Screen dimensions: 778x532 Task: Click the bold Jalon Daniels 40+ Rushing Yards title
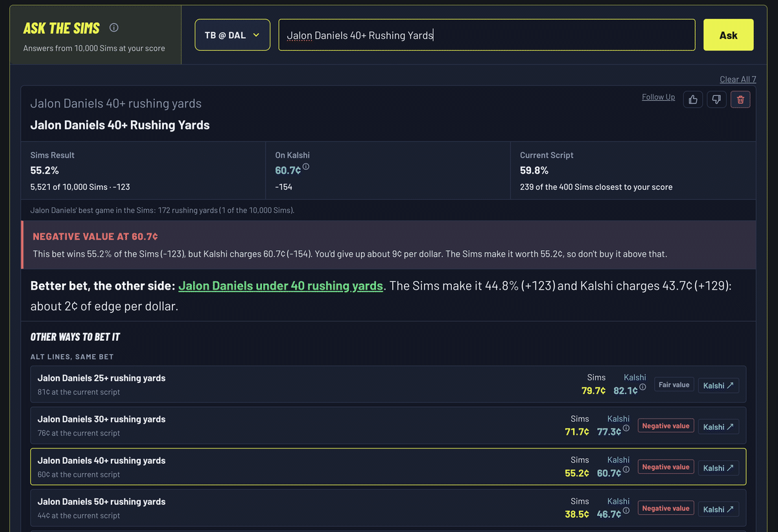pyautogui.click(x=120, y=125)
